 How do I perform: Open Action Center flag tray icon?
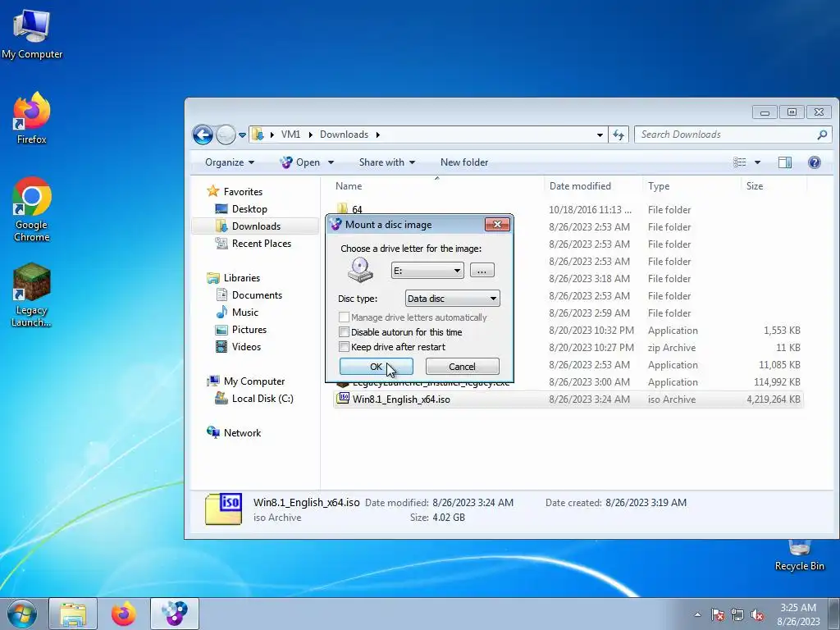tap(718, 614)
